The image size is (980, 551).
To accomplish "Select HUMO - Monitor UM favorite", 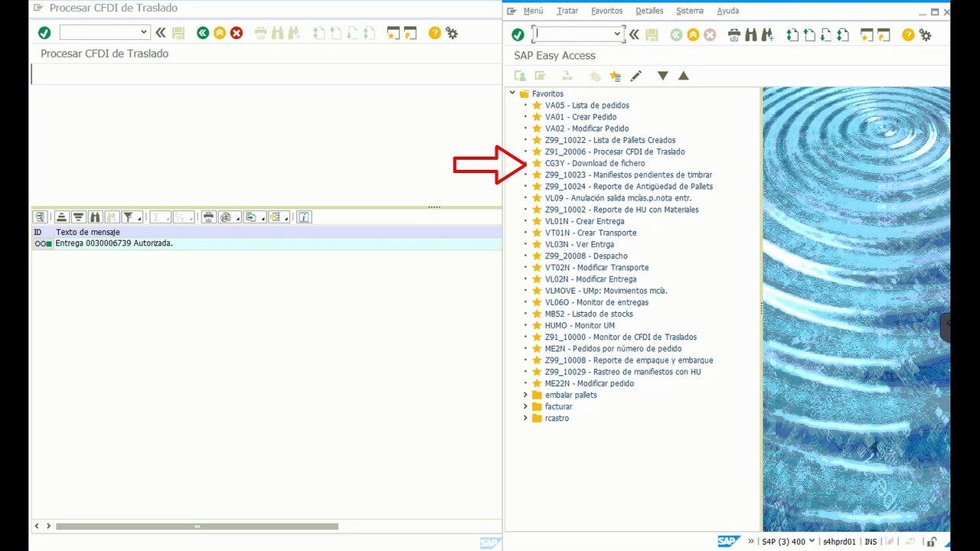I will [x=580, y=325].
